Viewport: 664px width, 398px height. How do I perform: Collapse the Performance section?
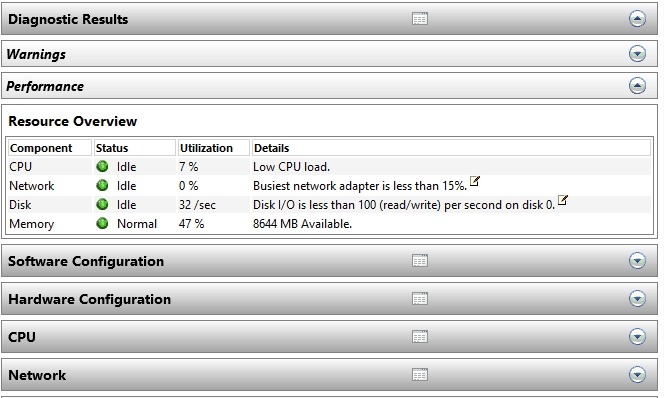tap(637, 86)
